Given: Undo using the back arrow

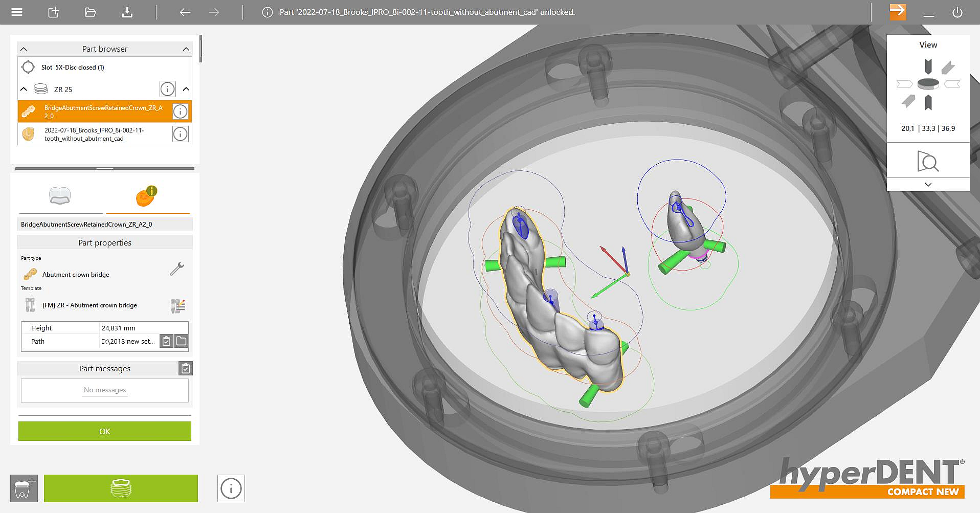Looking at the screenshot, I should (185, 12).
